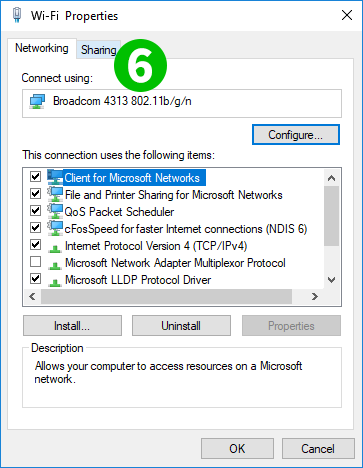Click the File and Printer Sharing icon
The image size is (363, 468).
pos(55,194)
